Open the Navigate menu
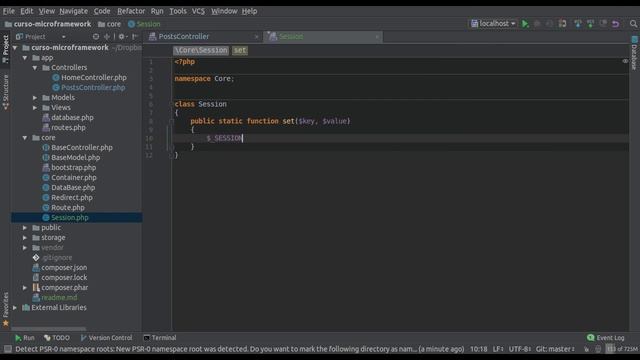Viewport: 640px width, 360px height. (73, 11)
